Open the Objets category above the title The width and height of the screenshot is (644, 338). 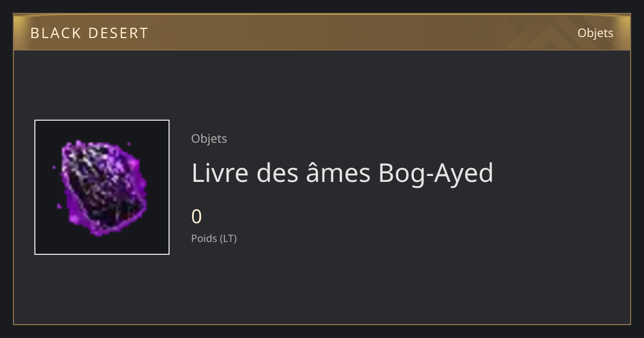[x=209, y=139]
